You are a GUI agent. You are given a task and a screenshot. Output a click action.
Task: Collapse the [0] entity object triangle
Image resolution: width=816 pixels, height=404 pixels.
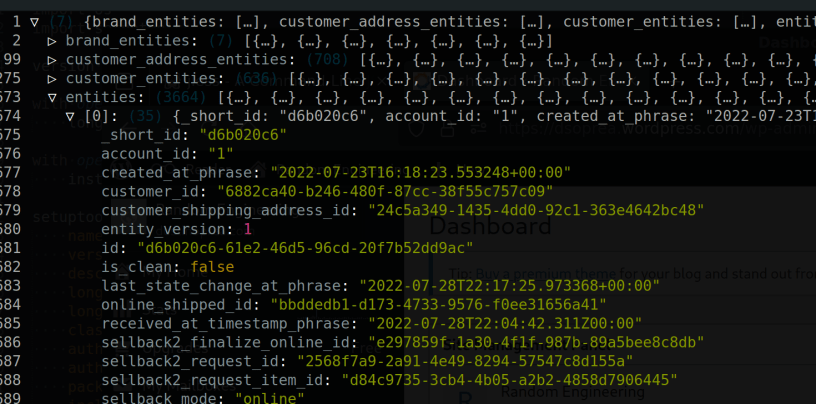pos(70,116)
